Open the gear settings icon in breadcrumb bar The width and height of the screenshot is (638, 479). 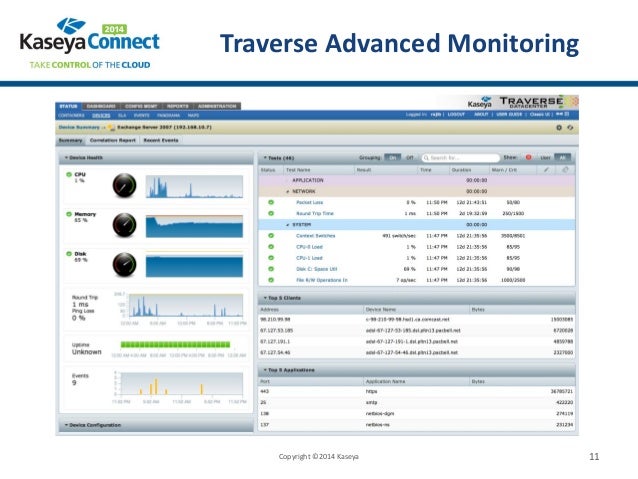point(559,128)
